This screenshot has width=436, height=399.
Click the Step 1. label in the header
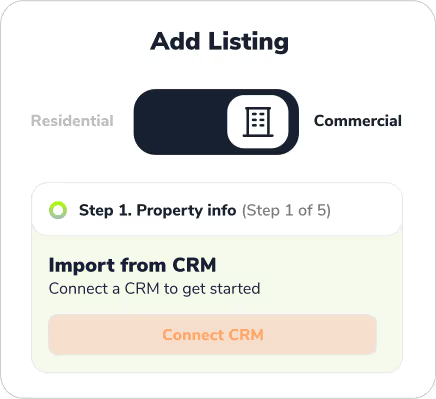click(105, 210)
